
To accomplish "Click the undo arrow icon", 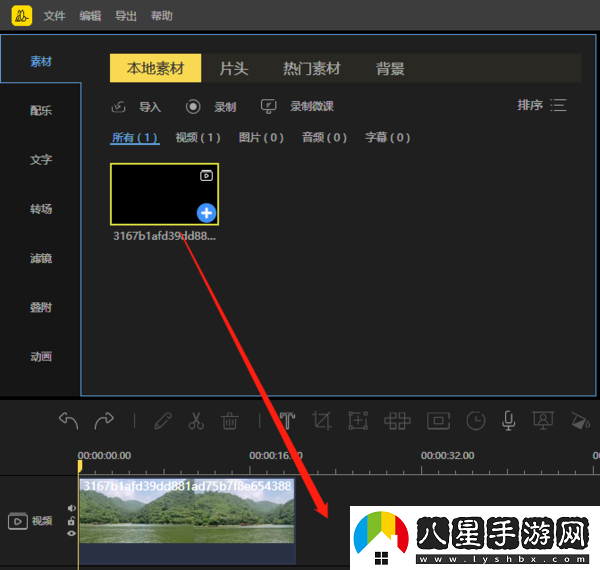I will click(x=68, y=421).
